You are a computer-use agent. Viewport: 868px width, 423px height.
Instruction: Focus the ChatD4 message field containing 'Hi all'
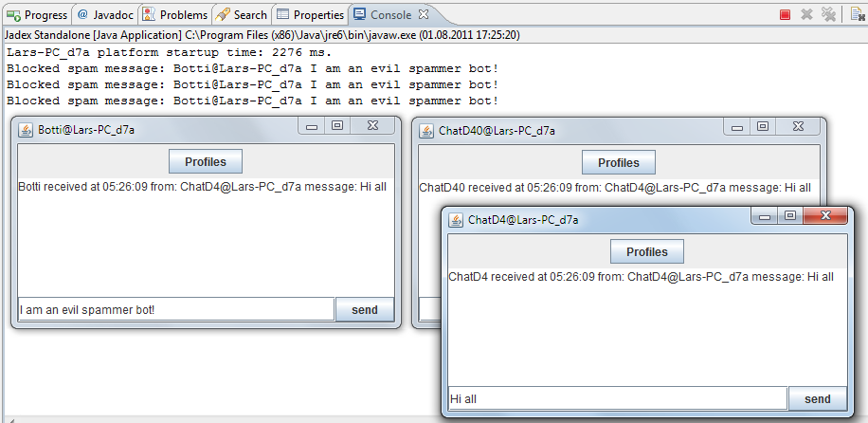(x=616, y=399)
